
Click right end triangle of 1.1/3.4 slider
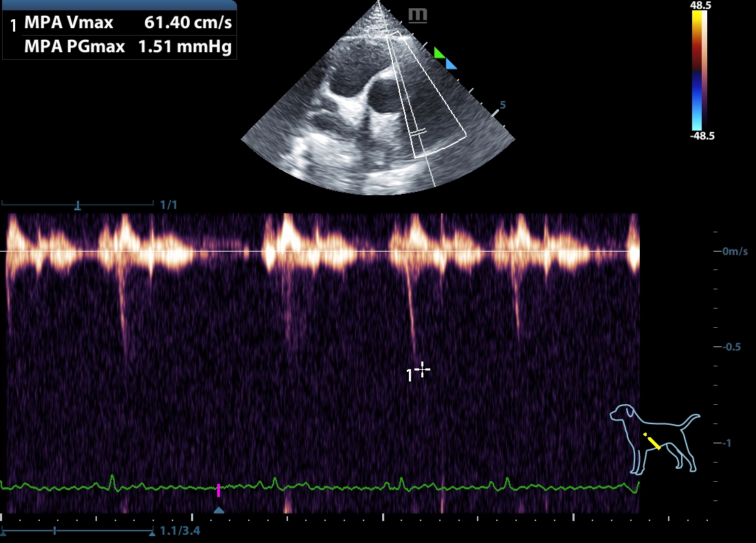pos(151,531)
